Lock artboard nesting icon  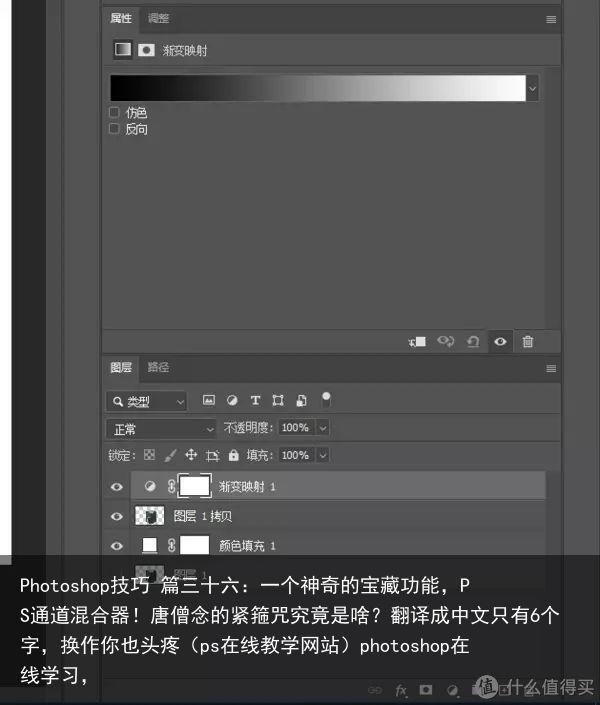tap(212, 455)
